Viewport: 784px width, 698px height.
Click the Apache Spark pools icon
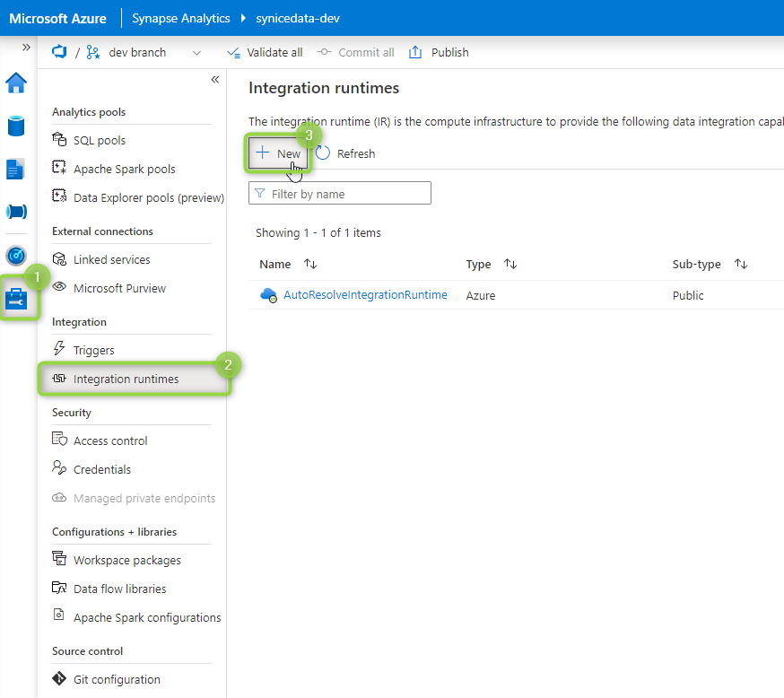[x=59, y=167]
